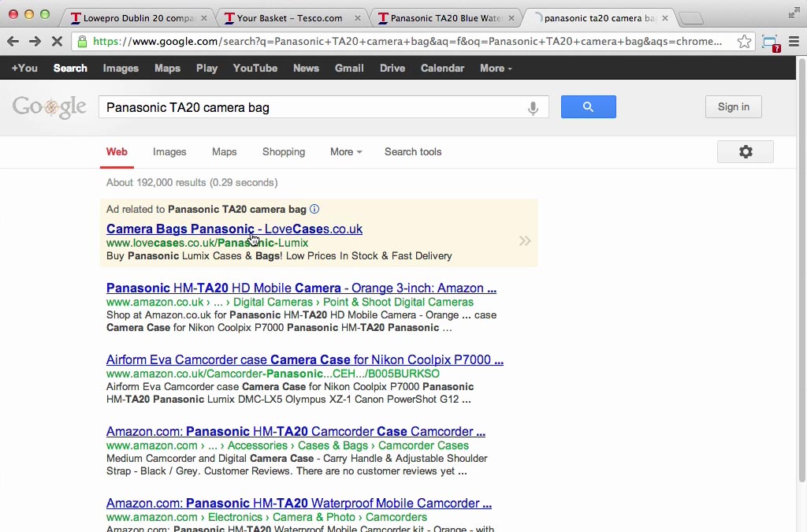Click the Sign in button
This screenshot has height=532, width=807.
734,106
